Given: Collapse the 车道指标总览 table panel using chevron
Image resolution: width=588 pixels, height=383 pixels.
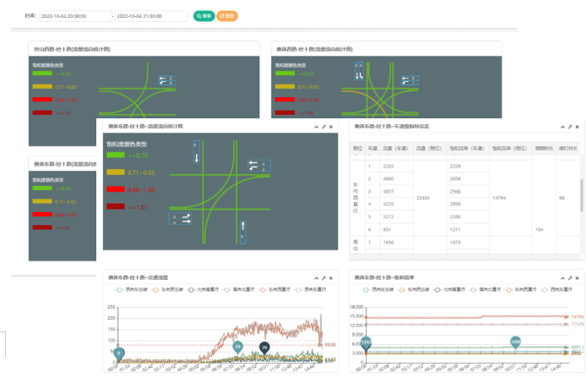Looking at the screenshot, I should [562, 126].
